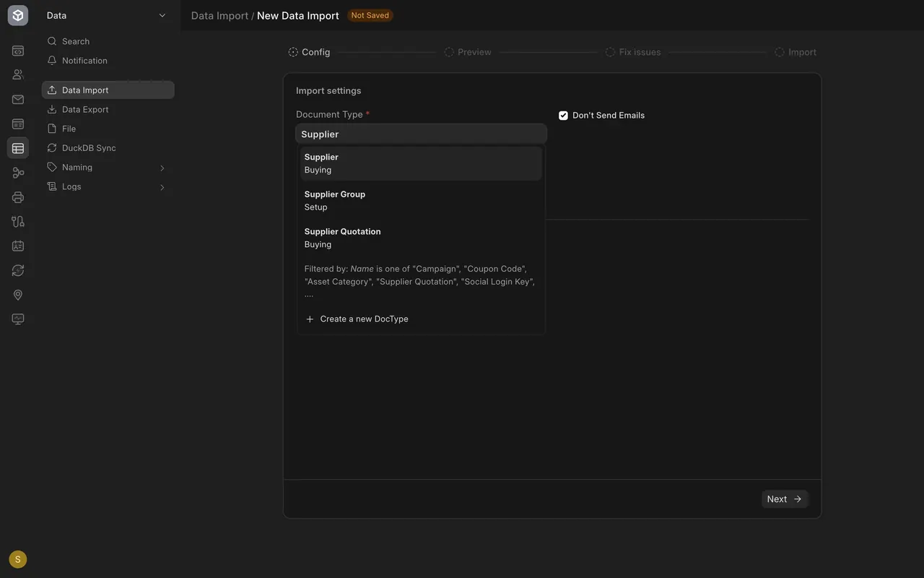Open File in the Data sidebar
Viewport: 924px width, 578px height.
[108, 129]
